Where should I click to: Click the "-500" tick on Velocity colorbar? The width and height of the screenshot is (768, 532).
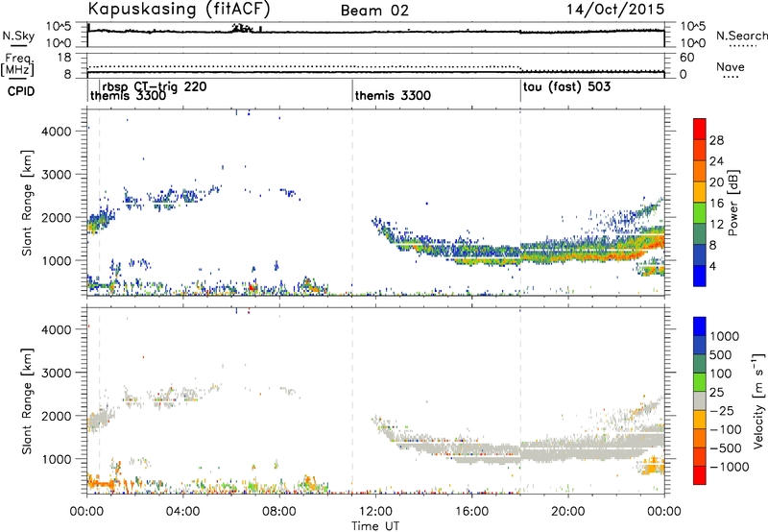(x=726, y=448)
